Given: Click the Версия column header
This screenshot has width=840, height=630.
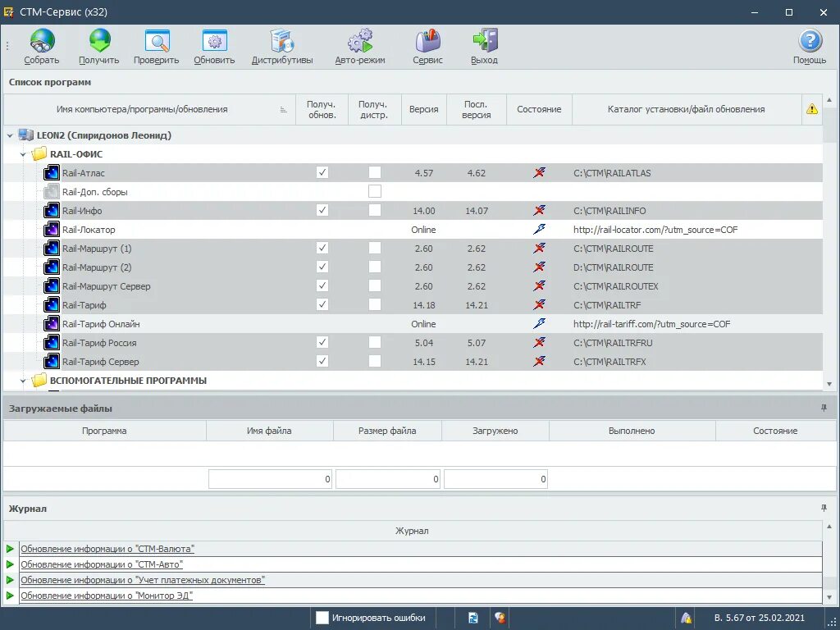Looking at the screenshot, I should 424,109.
